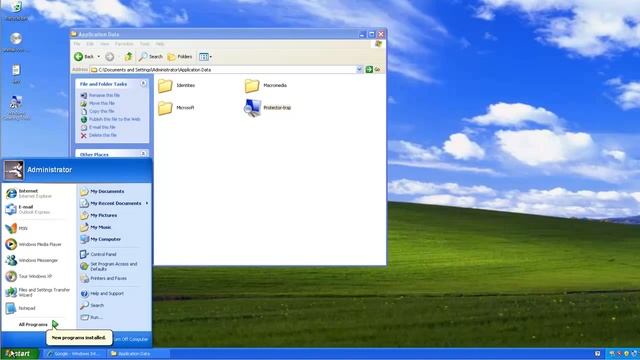
Task: Open Search from Start menu
Action: 92,305
